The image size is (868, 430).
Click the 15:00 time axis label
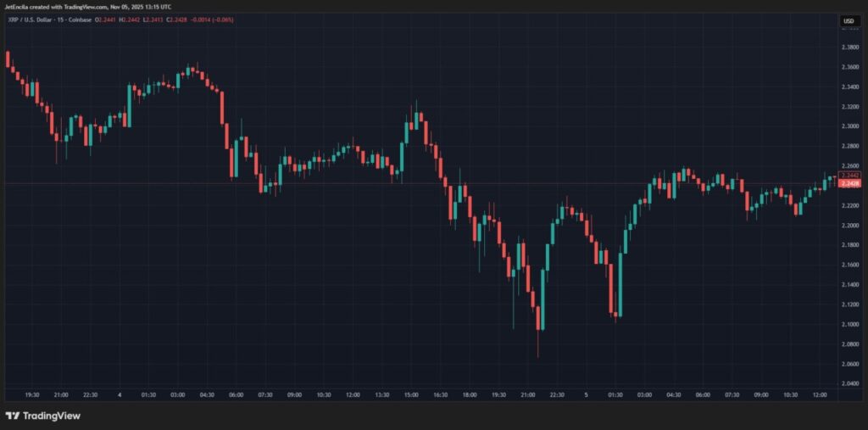[412, 394]
